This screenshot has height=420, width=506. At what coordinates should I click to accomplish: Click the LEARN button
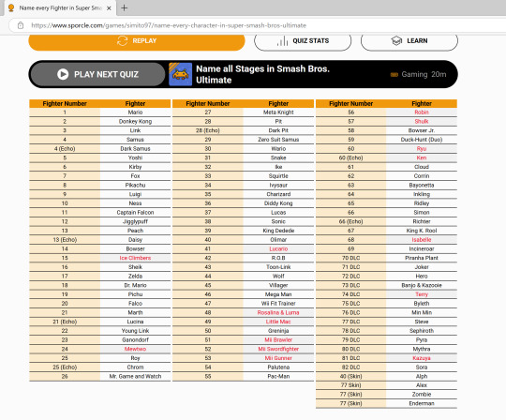coord(409,41)
